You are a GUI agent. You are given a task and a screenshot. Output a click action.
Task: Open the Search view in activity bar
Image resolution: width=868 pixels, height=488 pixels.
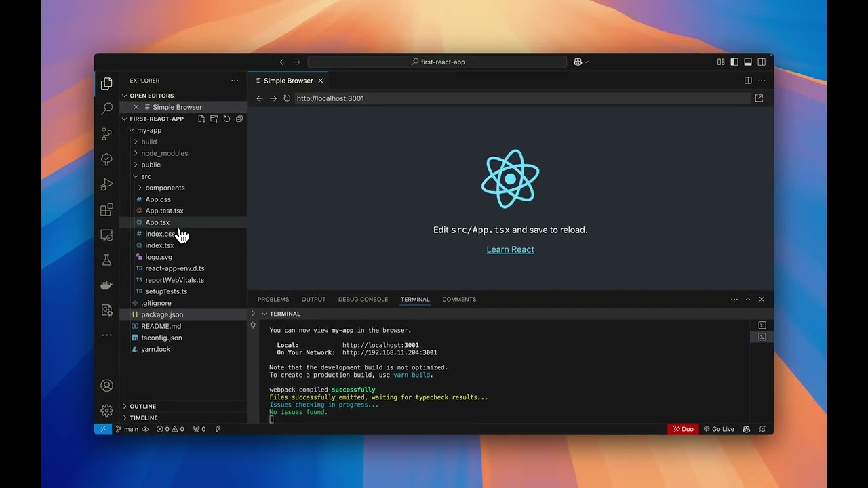106,108
